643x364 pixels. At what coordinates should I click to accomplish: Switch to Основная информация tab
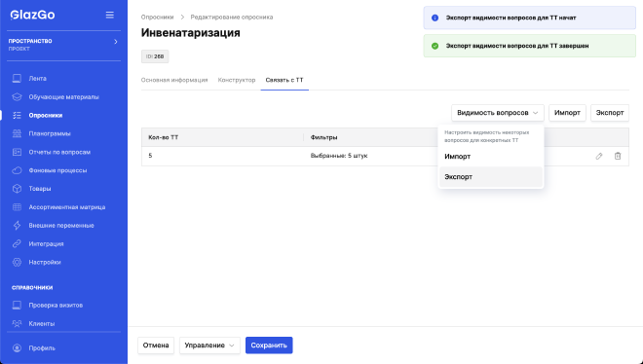[174, 80]
